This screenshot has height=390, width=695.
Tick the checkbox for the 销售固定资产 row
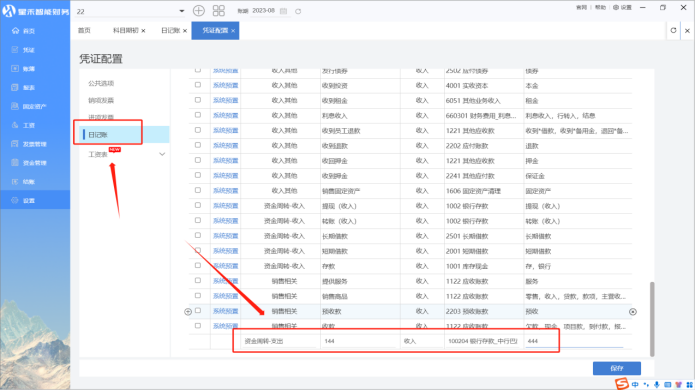tap(198, 190)
